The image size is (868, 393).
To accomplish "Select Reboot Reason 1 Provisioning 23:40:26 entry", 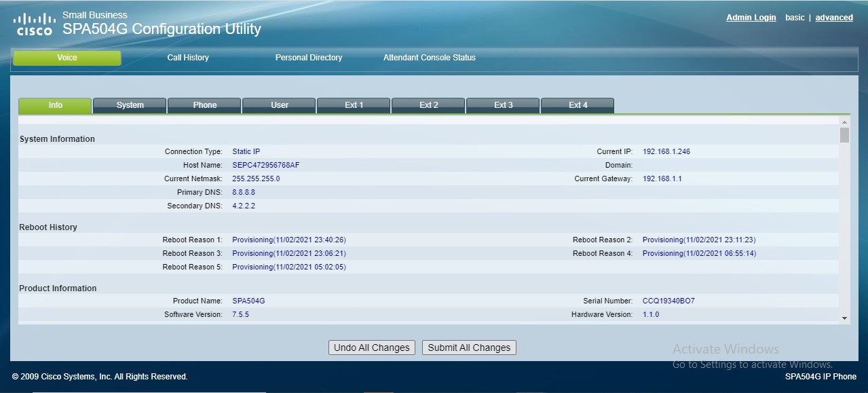I will click(x=289, y=240).
